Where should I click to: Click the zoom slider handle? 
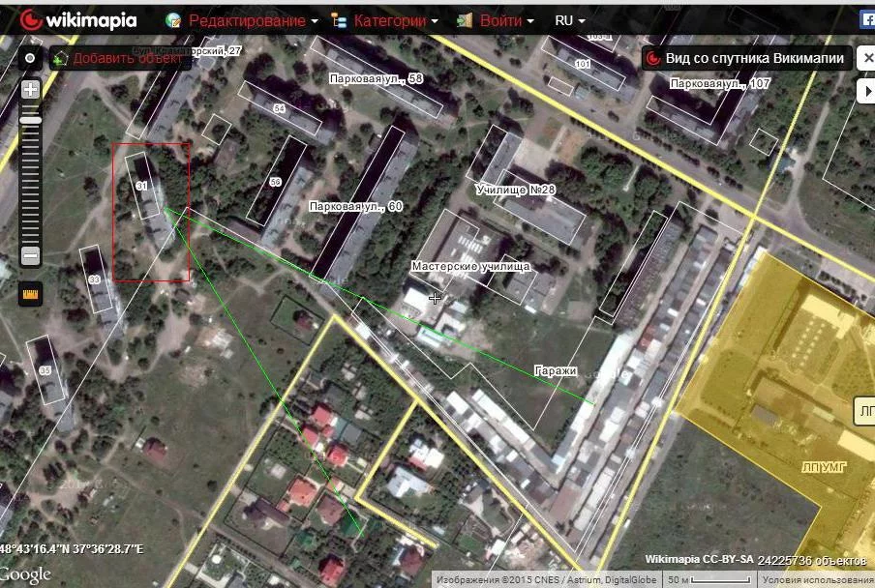(x=30, y=120)
